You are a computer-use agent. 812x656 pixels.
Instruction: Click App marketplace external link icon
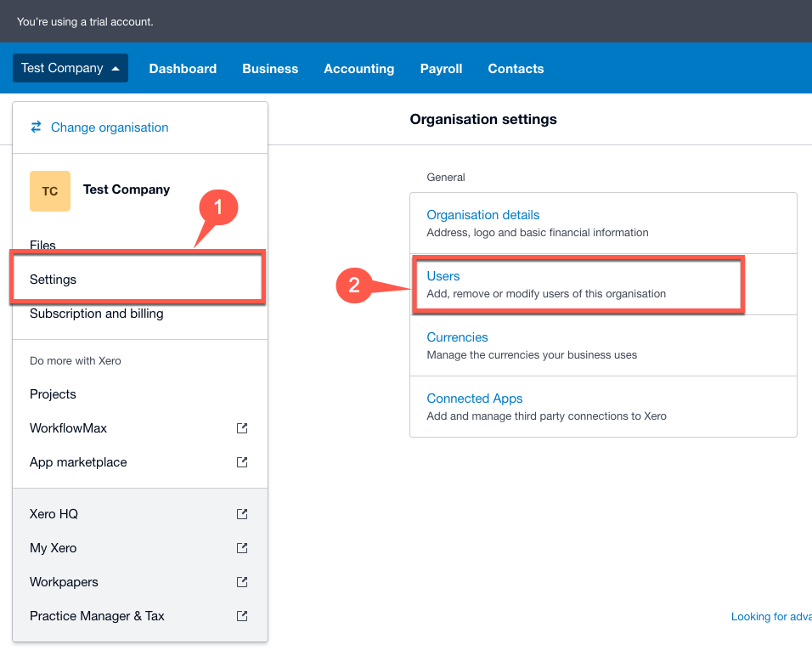(242, 462)
